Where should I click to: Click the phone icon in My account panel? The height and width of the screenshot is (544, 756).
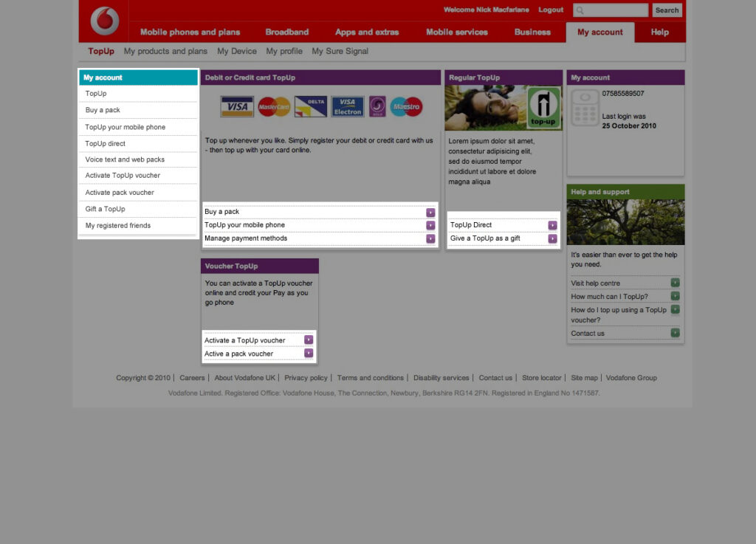585,107
